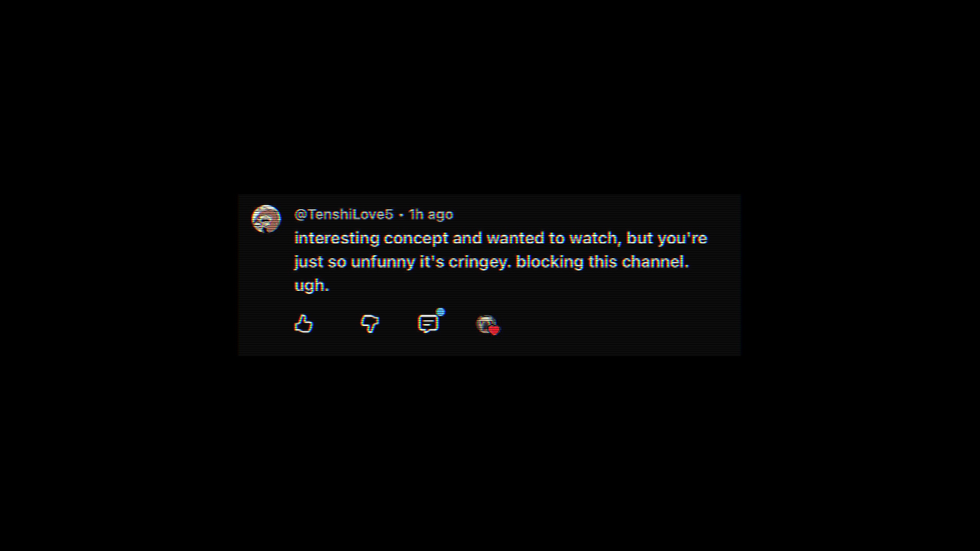Click the separator dot before the timestamp
The height and width of the screenshot is (551, 980).
(401, 215)
